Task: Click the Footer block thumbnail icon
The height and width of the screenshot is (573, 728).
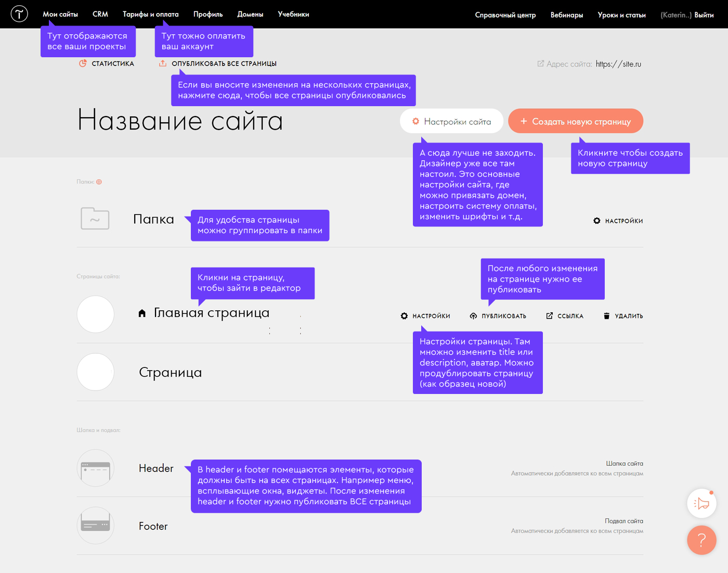Action: click(x=96, y=526)
